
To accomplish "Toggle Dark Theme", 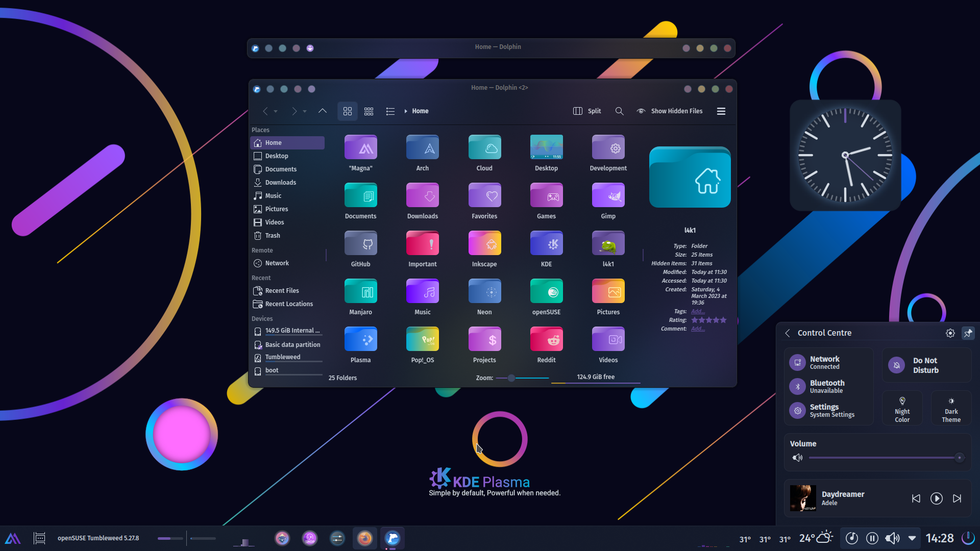I will pyautogui.click(x=951, y=409).
